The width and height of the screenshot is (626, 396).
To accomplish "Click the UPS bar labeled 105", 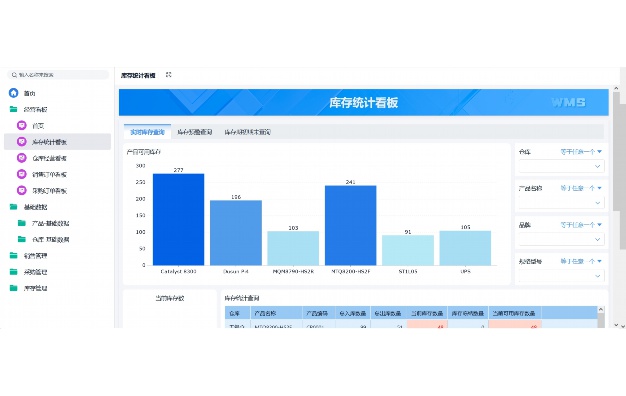I will [465, 248].
